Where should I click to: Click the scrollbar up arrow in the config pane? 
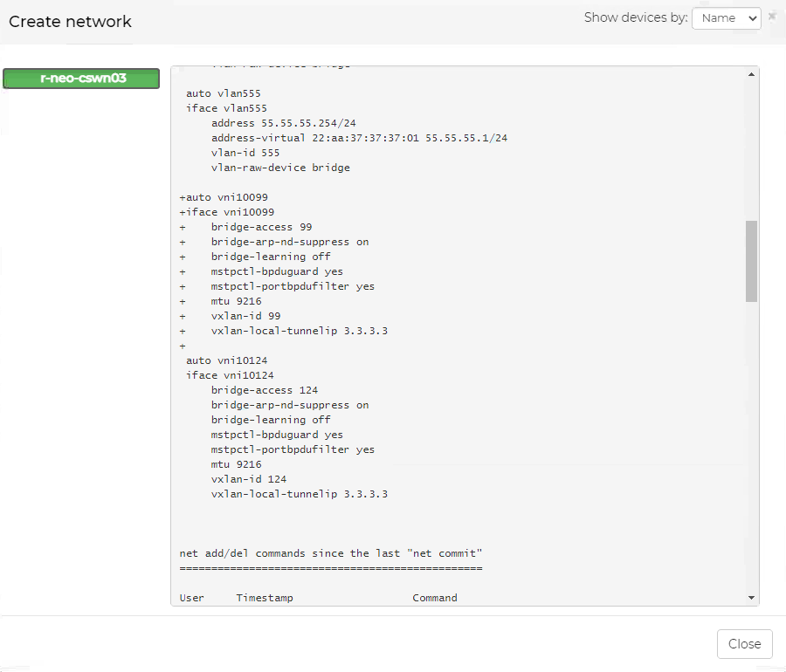tap(751, 75)
